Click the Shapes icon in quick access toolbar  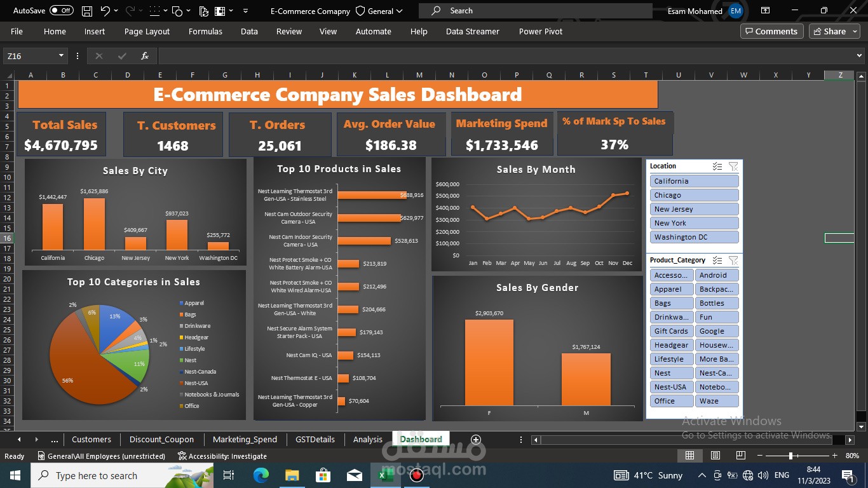[x=178, y=11]
